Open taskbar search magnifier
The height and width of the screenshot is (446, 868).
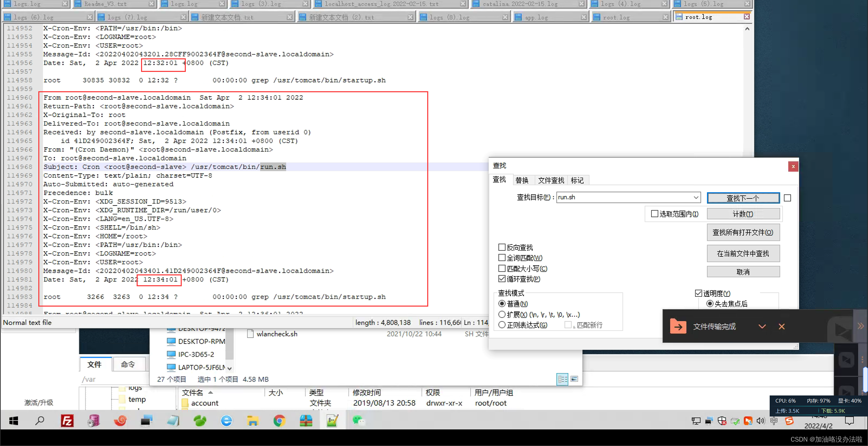[40, 421]
